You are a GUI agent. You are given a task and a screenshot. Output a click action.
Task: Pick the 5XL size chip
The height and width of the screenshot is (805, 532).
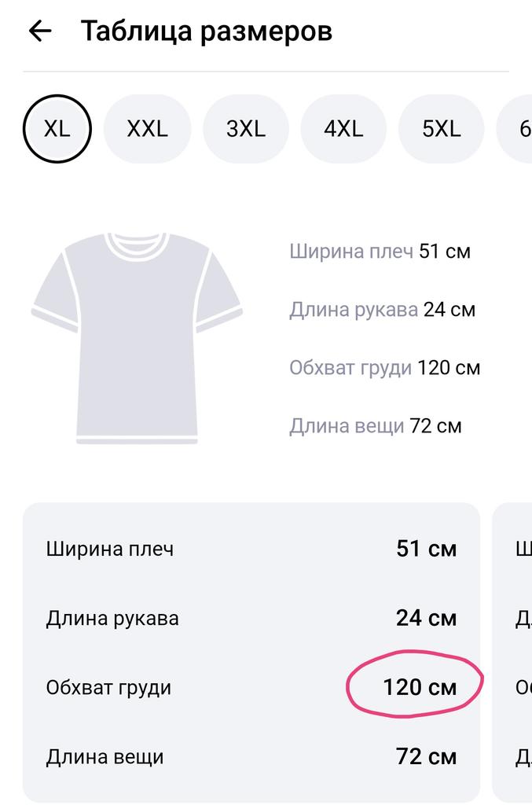[441, 129]
